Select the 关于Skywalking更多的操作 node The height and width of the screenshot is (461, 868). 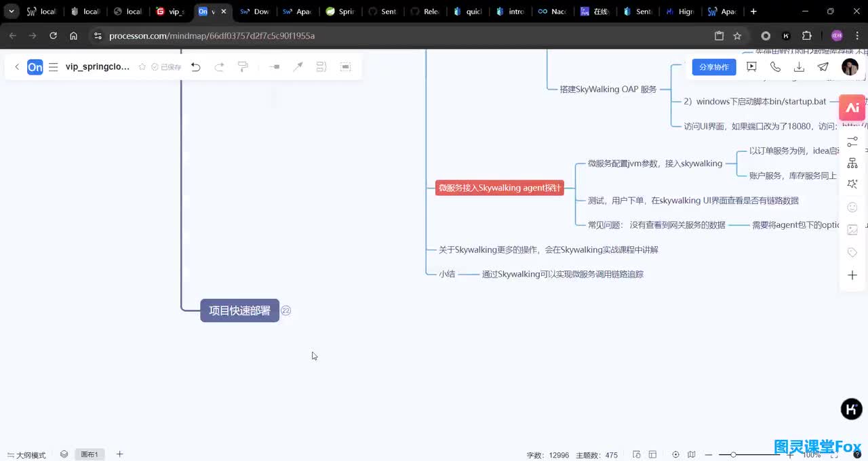coord(548,249)
